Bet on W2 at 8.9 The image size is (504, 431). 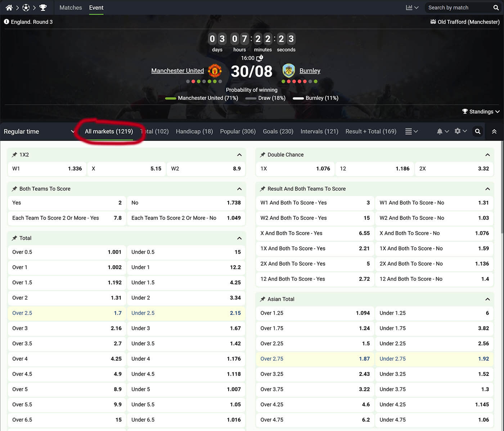tap(206, 169)
